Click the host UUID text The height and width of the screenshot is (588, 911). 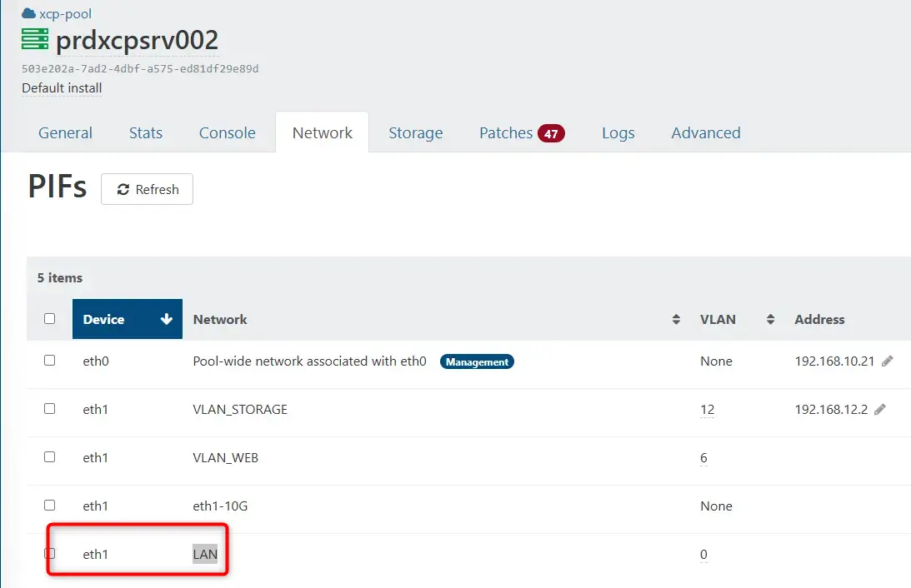[140, 68]
